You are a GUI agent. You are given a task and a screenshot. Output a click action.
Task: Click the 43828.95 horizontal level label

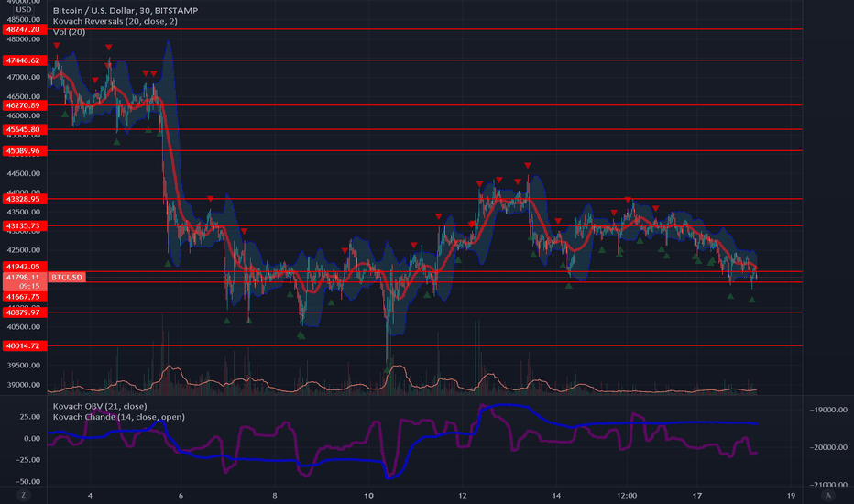24,199
